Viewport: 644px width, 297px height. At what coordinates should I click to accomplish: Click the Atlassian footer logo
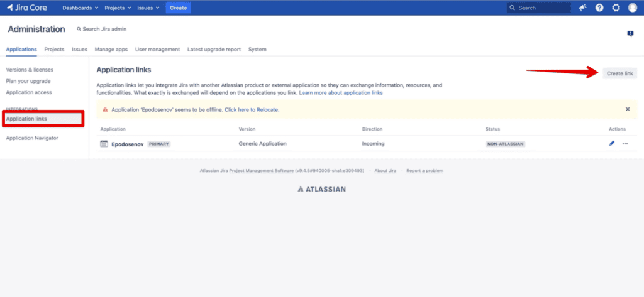tap(321, 189)
